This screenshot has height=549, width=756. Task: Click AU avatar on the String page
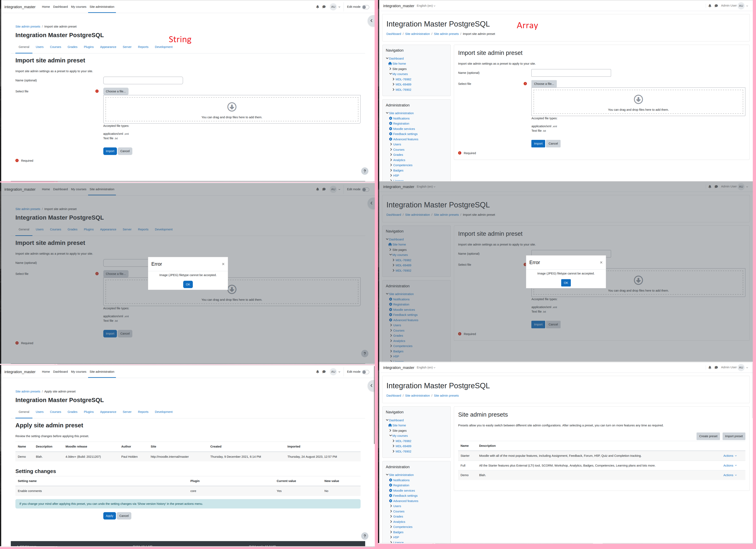[333, 7]
